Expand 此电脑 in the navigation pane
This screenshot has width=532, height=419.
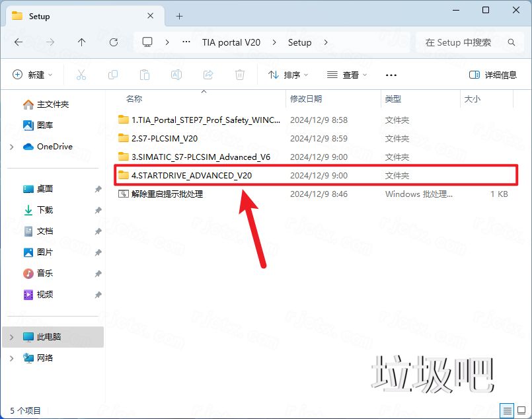pyautogui.click(x=12, y=336)
